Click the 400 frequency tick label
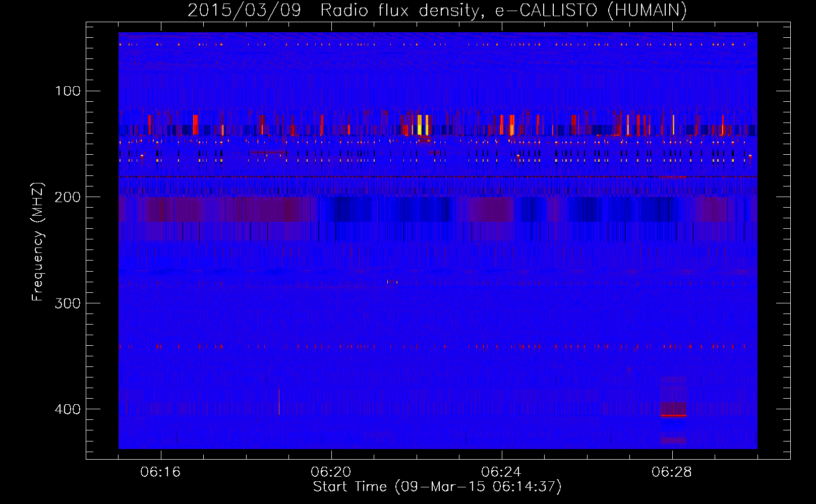The height and width of the screenshot is (504, 816). (x=68, y=409)
